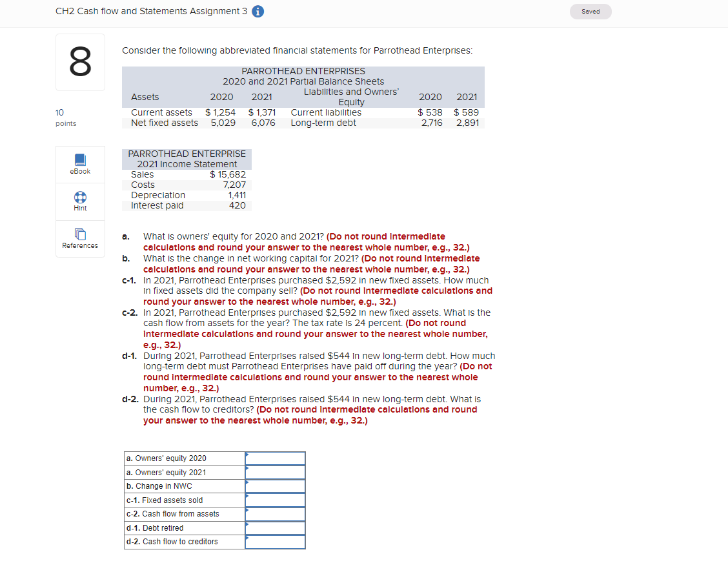Screen dimensions: 728x563
Task: Select the Depreciation value '1,411'
Action: (237, 195)
